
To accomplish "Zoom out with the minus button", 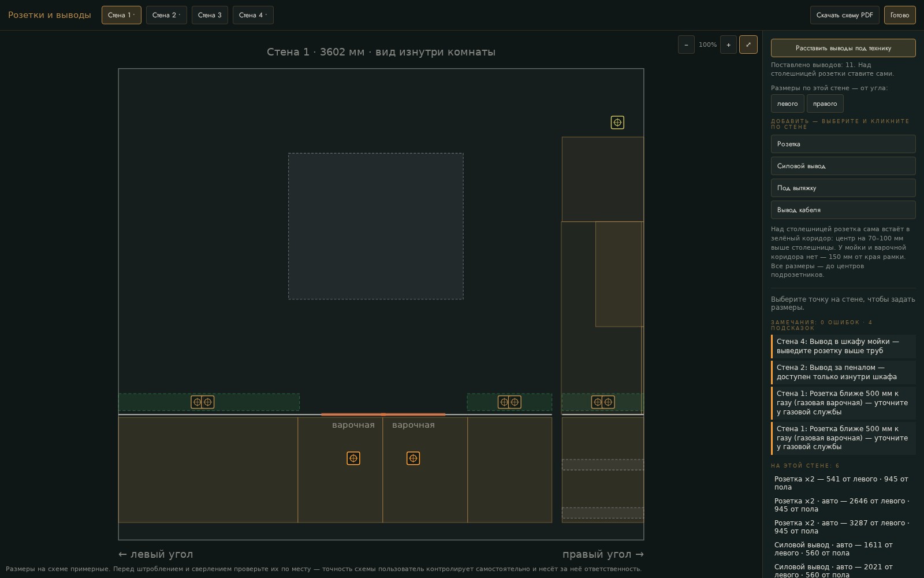I will coord(686,45).
